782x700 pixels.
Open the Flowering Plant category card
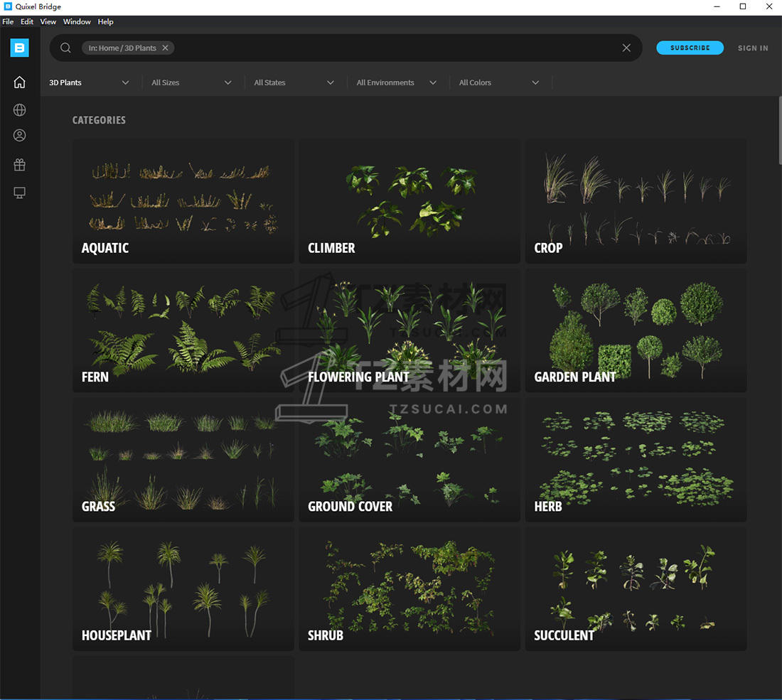coord(409,330)
